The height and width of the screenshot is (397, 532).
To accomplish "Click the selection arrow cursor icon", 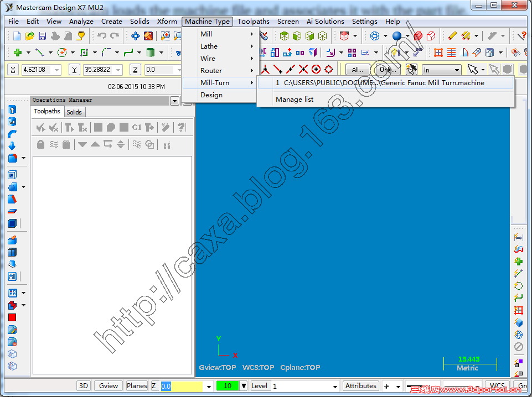I will [472, 70].
